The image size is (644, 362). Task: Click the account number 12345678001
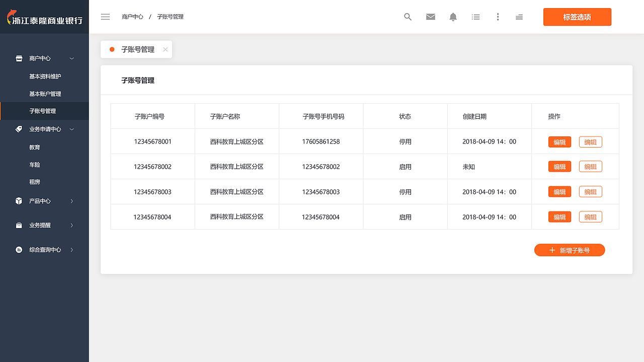coord(152,141)
